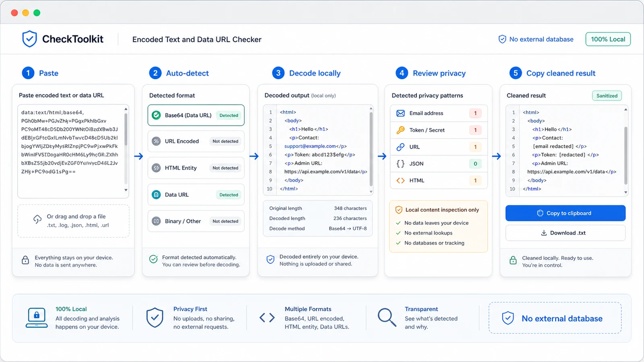Click the check circle icon beside Format detected automatically
The height and width of the screenshot is (362, 644).
(x=153, y=259)
